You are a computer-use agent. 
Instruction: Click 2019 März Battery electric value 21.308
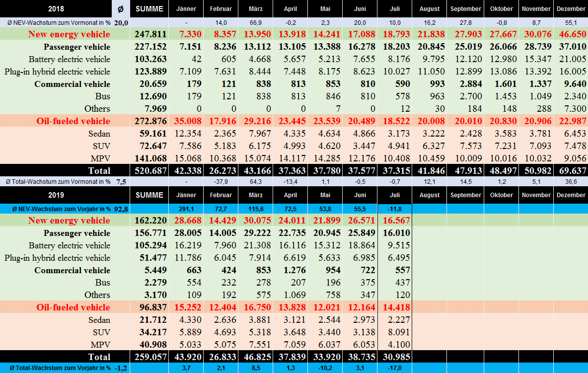[x=257, y=245]
